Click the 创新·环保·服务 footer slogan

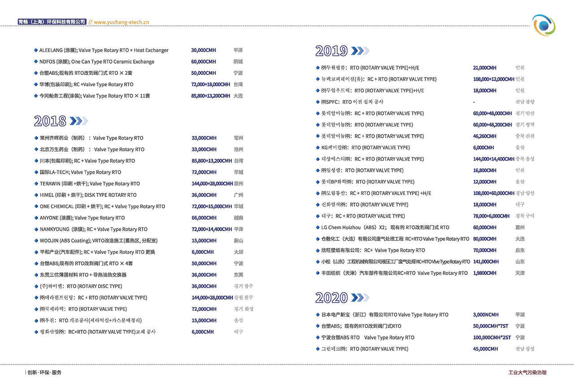[x=44, y=373]
